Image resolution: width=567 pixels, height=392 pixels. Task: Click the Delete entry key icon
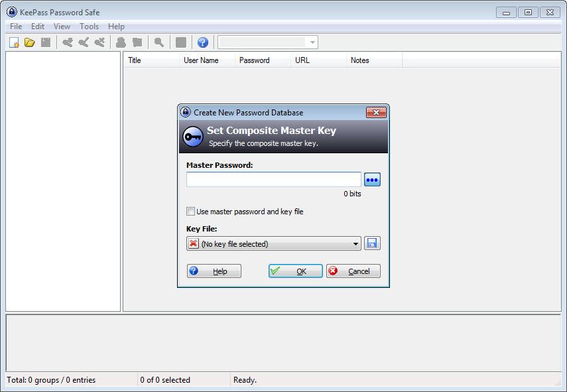pyautogui.click(x=99, y=42)
